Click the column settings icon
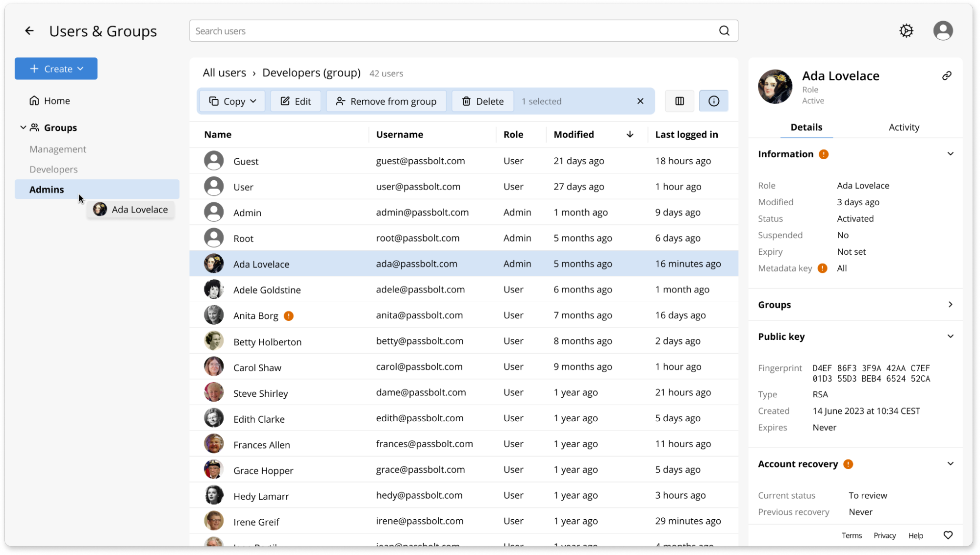Image resolution: width=980 pixels, height=555 pixels. click(679, 101)
